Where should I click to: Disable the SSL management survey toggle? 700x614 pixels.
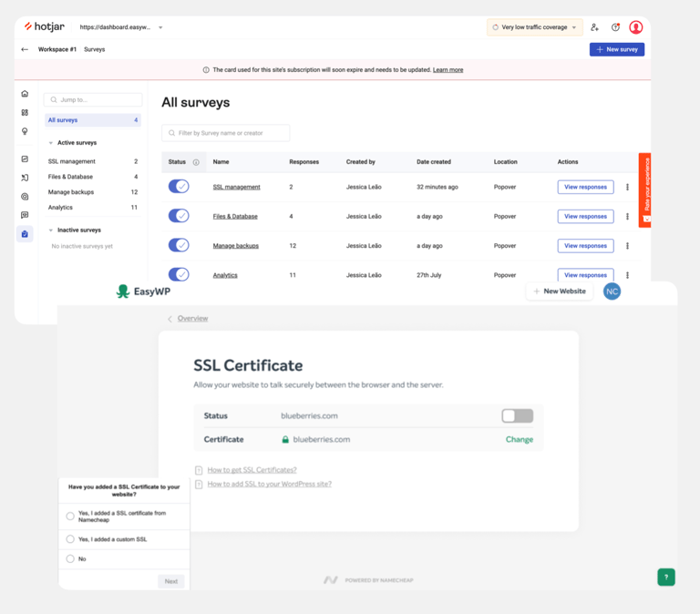(x=179, y=187)
